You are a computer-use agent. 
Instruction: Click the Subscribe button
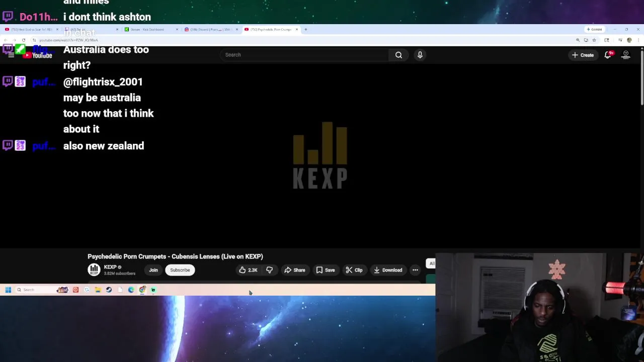click(180, 270)
